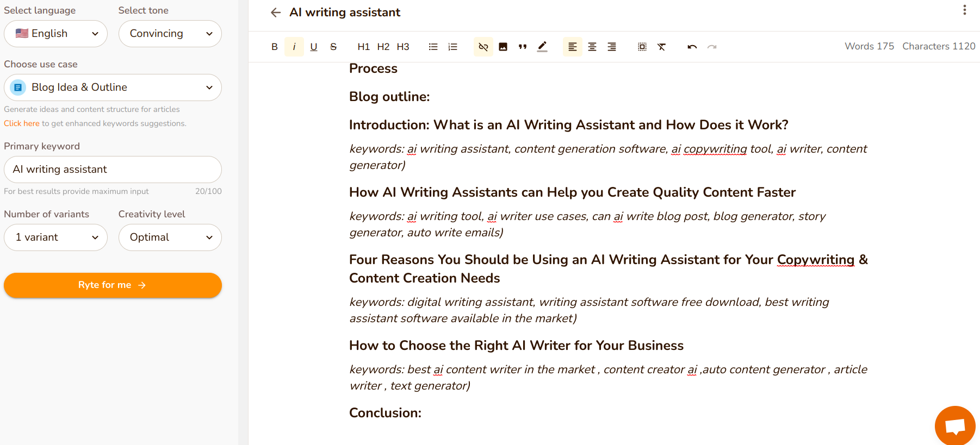Toggle bold formatting
This screenshot has width=980, height=445.
point(275,47)
